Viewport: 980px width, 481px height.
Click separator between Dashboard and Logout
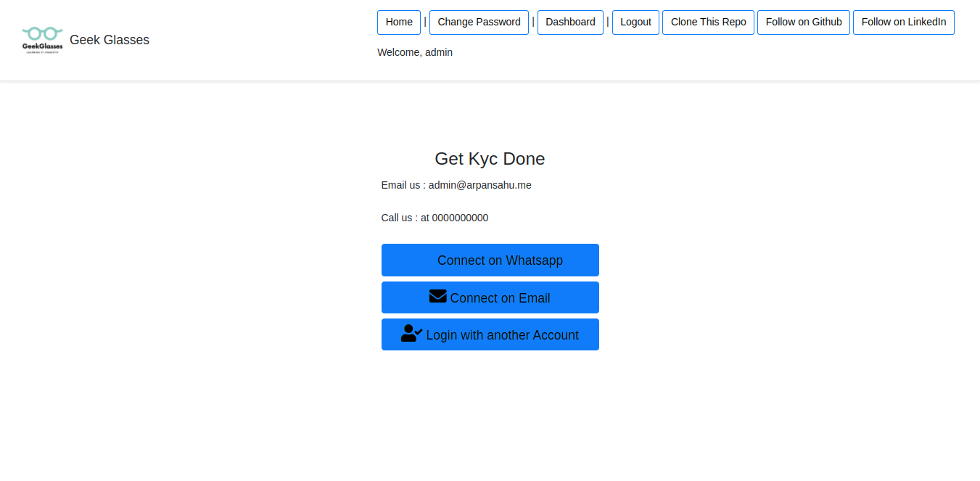point(608,22)
